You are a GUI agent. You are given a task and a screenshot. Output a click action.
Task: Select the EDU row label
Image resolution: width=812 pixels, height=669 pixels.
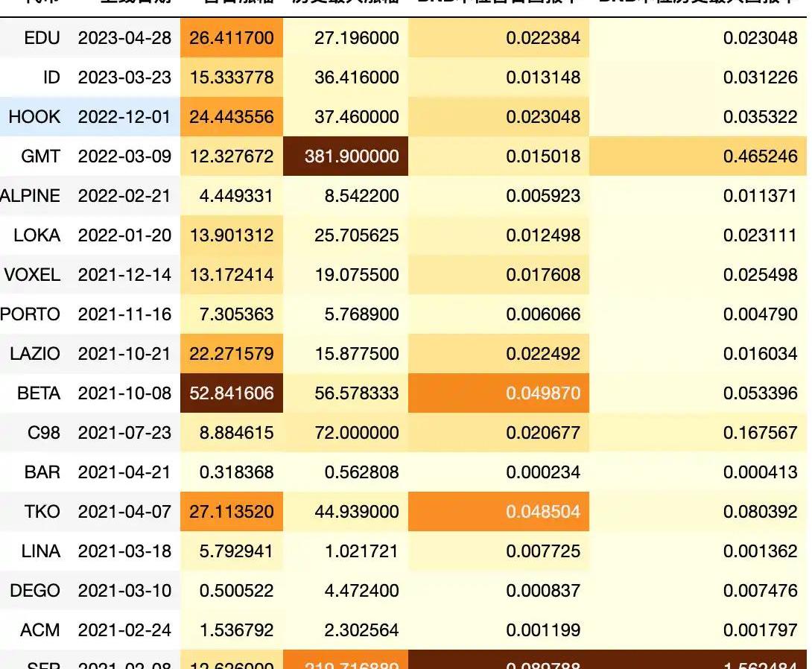coord(42,38)
